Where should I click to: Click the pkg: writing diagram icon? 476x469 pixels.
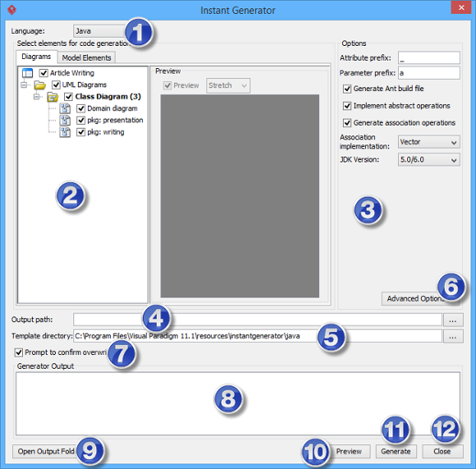[x=65, y=132]
